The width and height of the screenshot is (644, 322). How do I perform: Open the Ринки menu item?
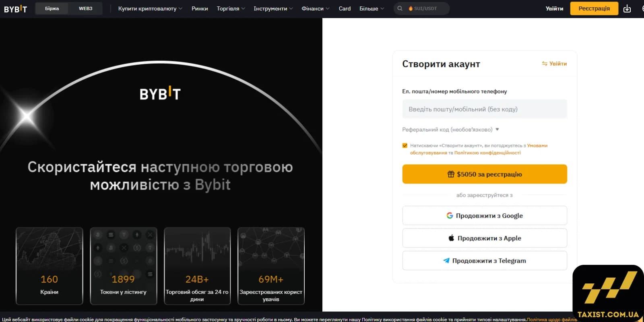click(200, 8)
